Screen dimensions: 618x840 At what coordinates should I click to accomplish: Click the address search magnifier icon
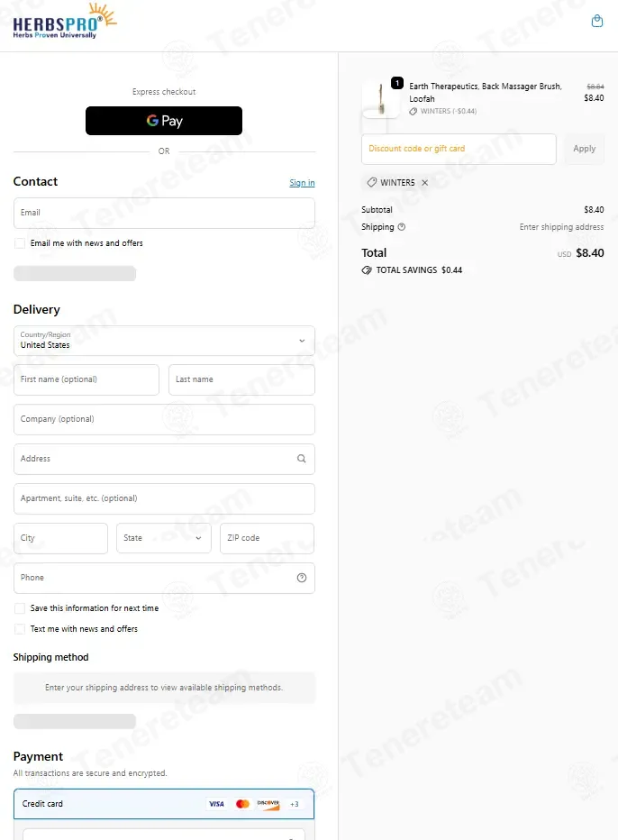(302, 459)
